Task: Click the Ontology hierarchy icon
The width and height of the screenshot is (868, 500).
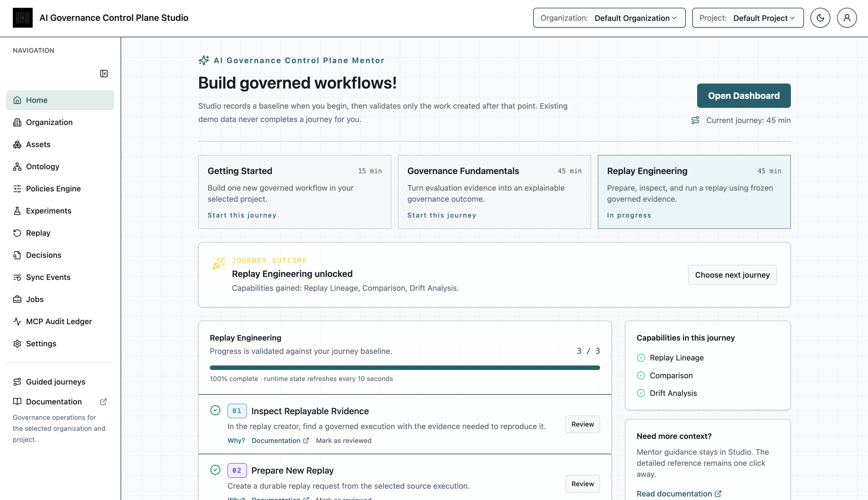Action: pos(17,166)
